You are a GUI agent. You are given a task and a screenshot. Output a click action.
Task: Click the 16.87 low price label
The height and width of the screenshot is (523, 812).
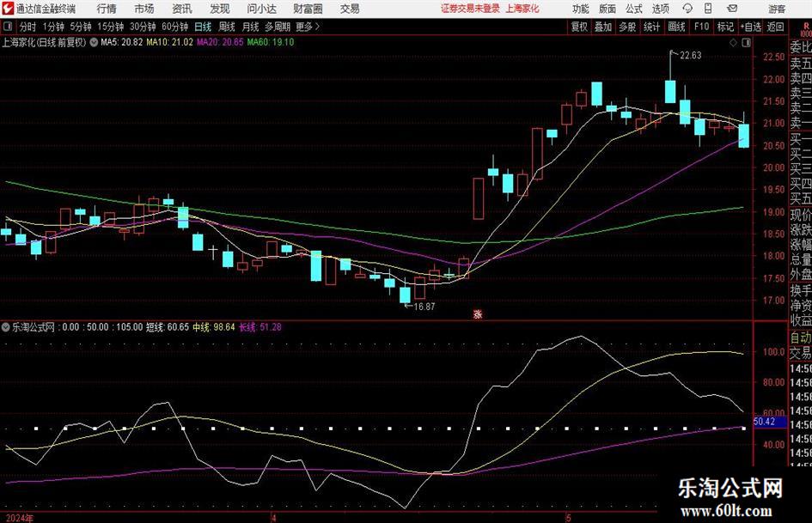tap(424, 307)
